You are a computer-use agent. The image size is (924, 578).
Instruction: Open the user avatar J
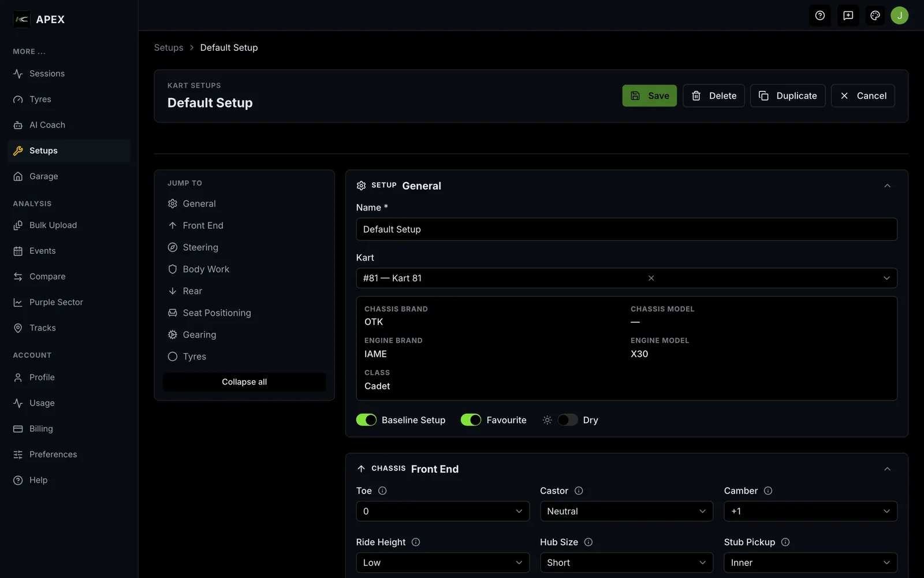pos(899,16)
